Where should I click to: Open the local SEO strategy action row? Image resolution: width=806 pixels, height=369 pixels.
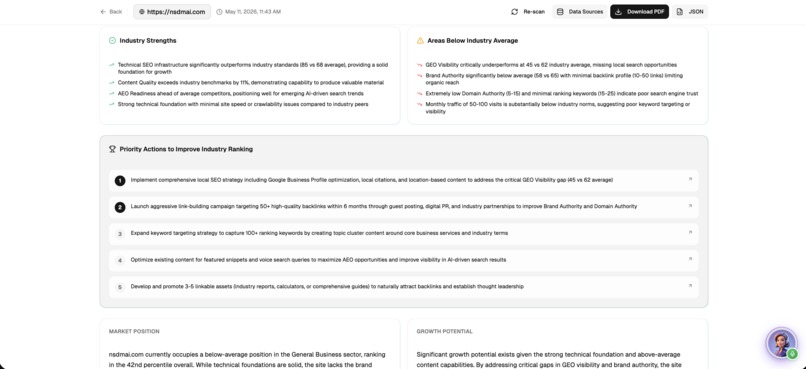click(x=404, y=180)
